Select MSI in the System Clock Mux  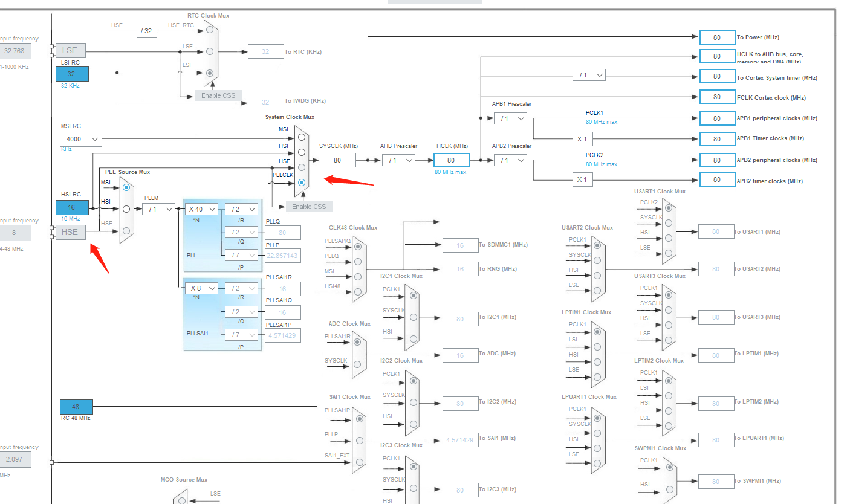pos(302,136)
